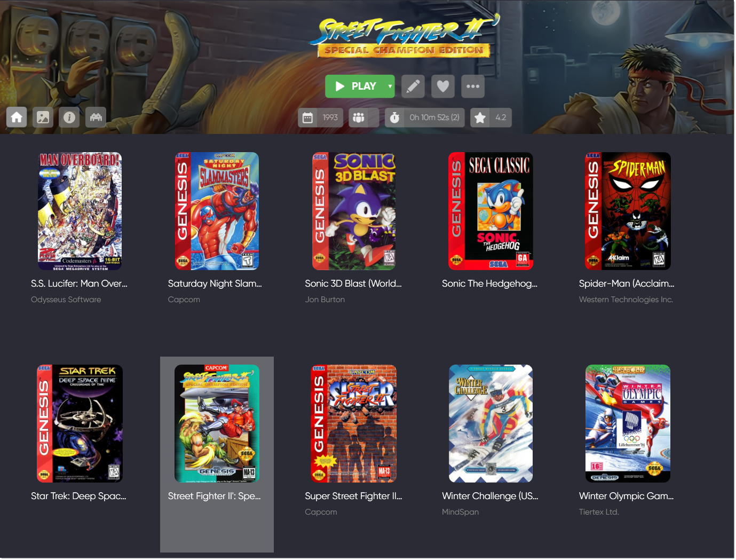
Task: Click the 1993 release year value
Action: pyautogui.click(x=330, y=117)
